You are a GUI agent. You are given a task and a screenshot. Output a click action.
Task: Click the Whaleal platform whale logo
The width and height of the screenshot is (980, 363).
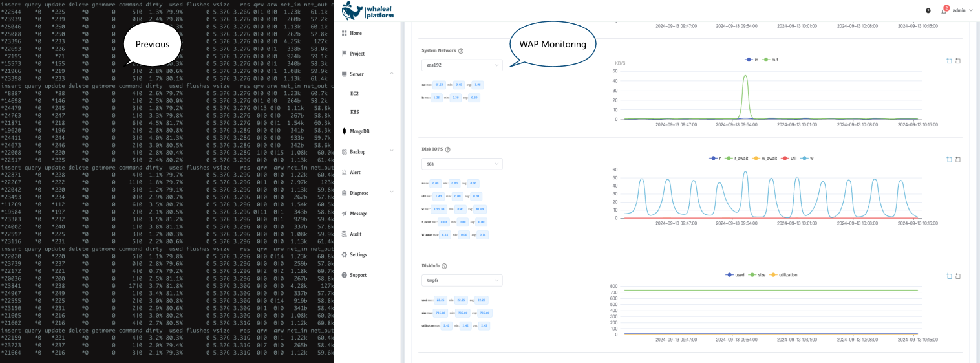tap(353, 10)
